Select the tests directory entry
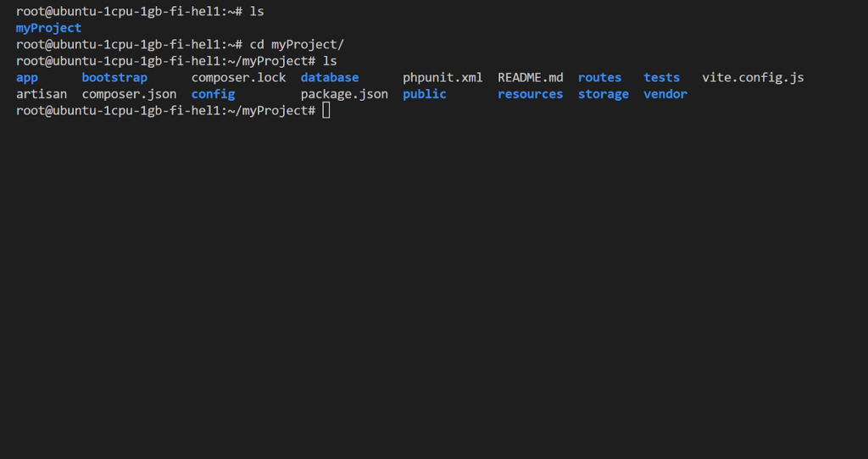This screenshot has height=459, width=868. click(x=662, y=78)
